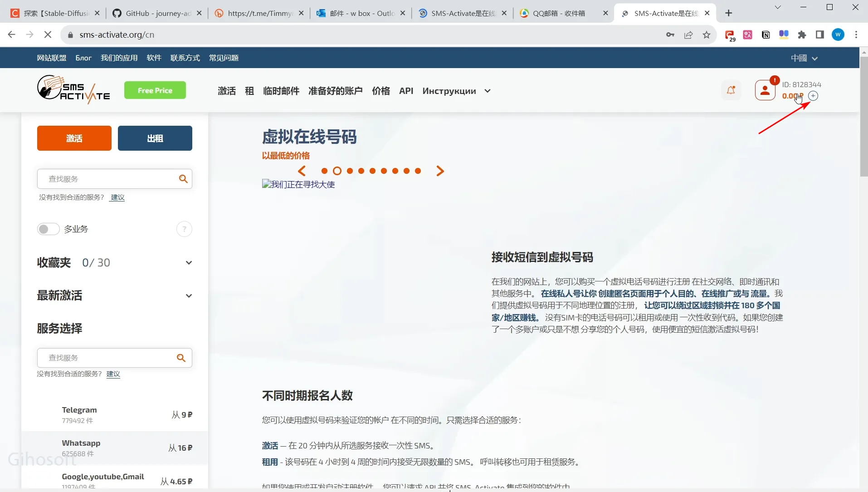This screenshot has width=868, height=492.
Task: Open the 租 navigation menu item
Action: point(249,91)
